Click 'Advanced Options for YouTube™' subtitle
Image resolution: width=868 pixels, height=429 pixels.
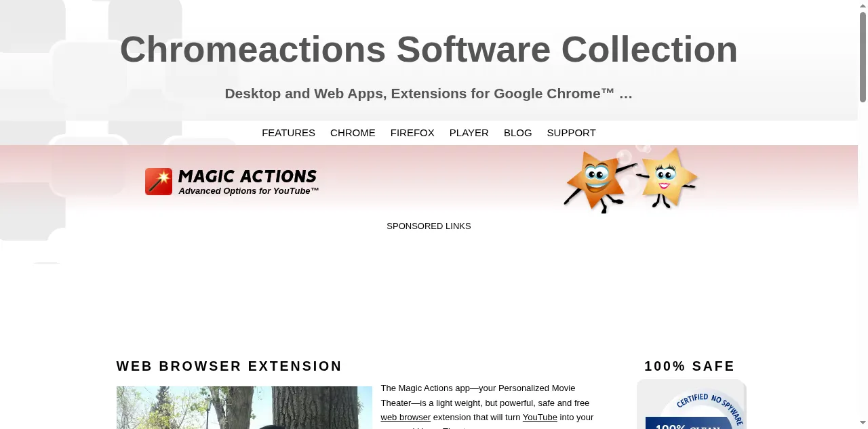249,191
